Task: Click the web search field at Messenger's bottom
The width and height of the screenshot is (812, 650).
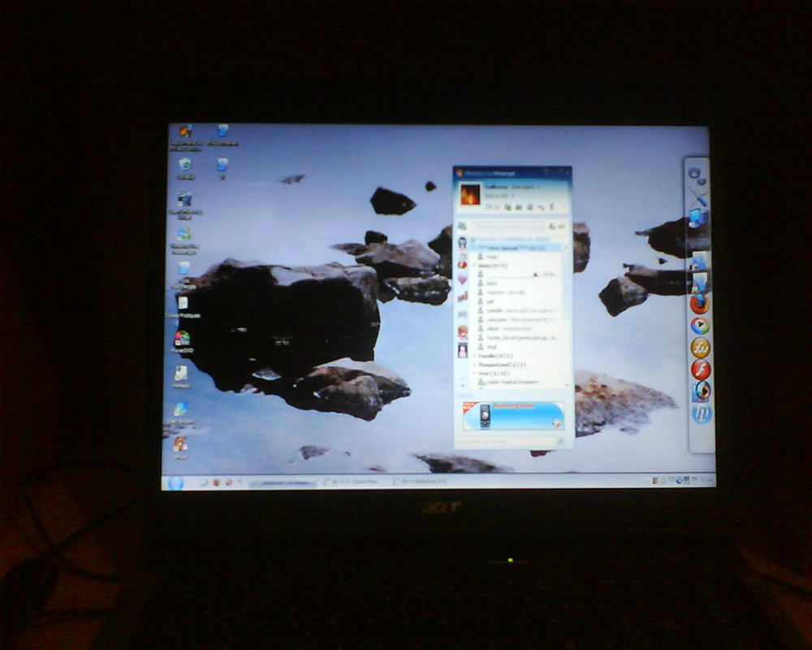Action: click(x=506, y=442)
